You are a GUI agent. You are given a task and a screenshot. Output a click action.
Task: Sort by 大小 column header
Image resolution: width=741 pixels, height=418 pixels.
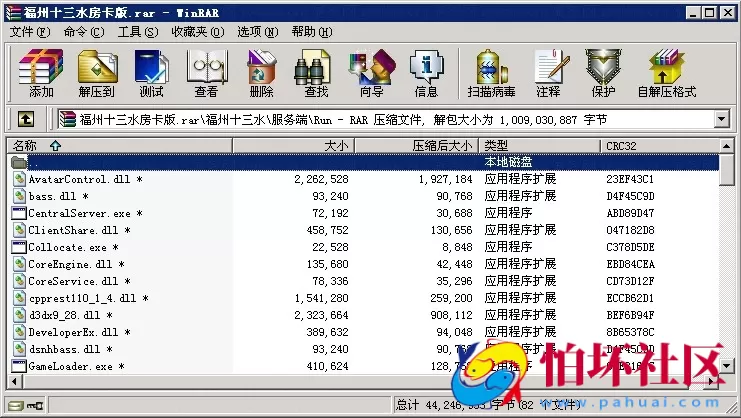tap(293, 145)
